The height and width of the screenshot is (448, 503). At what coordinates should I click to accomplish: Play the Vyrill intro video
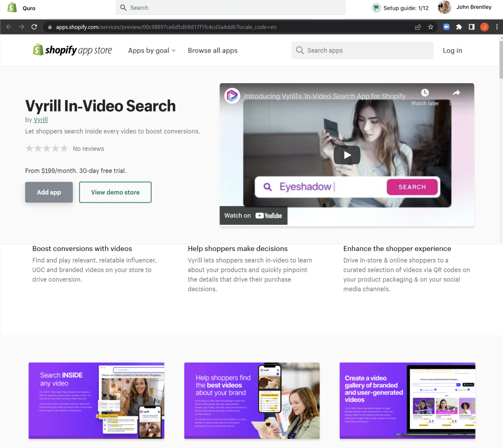point(347,155)
